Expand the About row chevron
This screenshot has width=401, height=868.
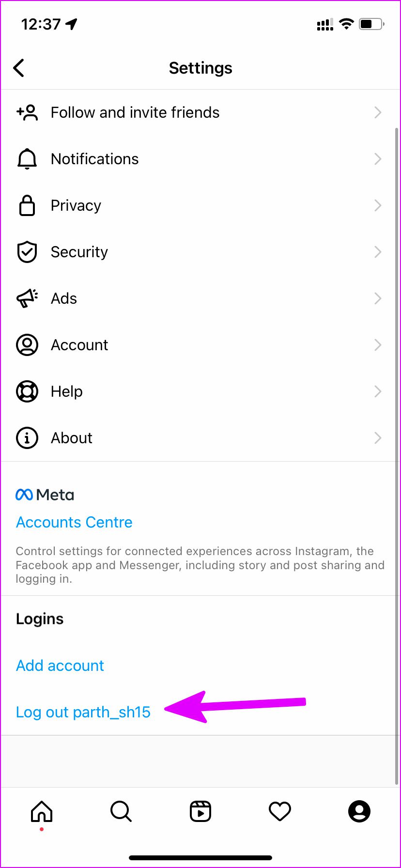[x=378, y=438]
